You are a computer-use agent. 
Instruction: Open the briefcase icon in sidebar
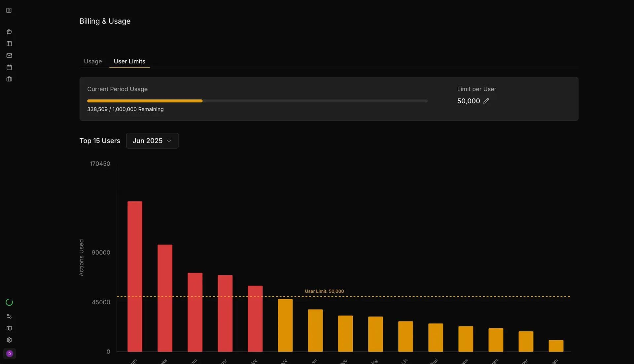tap(9, 79)
